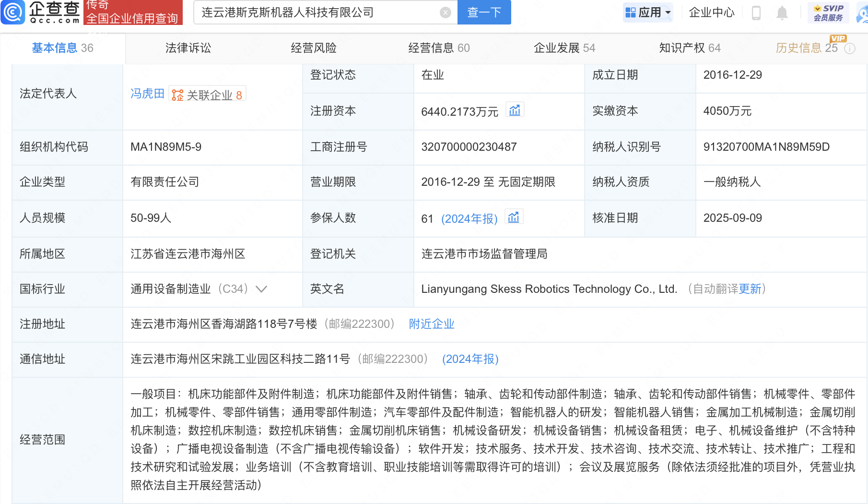The image size is (868, 504).
Task: Click the history info help icon
Action: point(850,48)
